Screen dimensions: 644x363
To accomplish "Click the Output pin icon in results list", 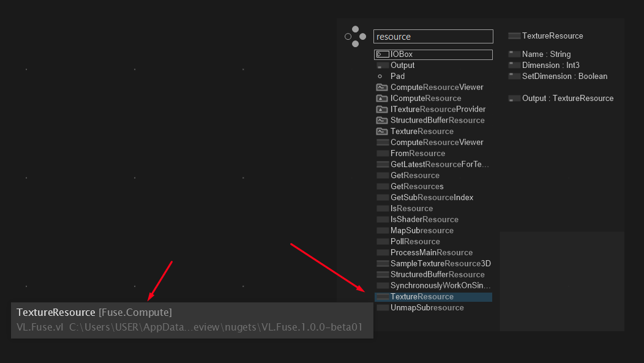I will pyautogui.click(x=382, y=65).
